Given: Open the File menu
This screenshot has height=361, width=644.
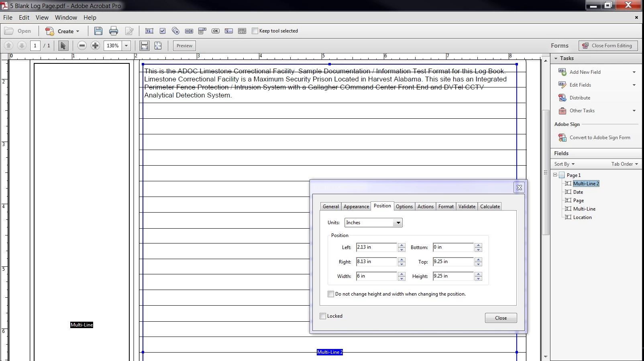Looking at the screenshot, I should coord(8,18).
